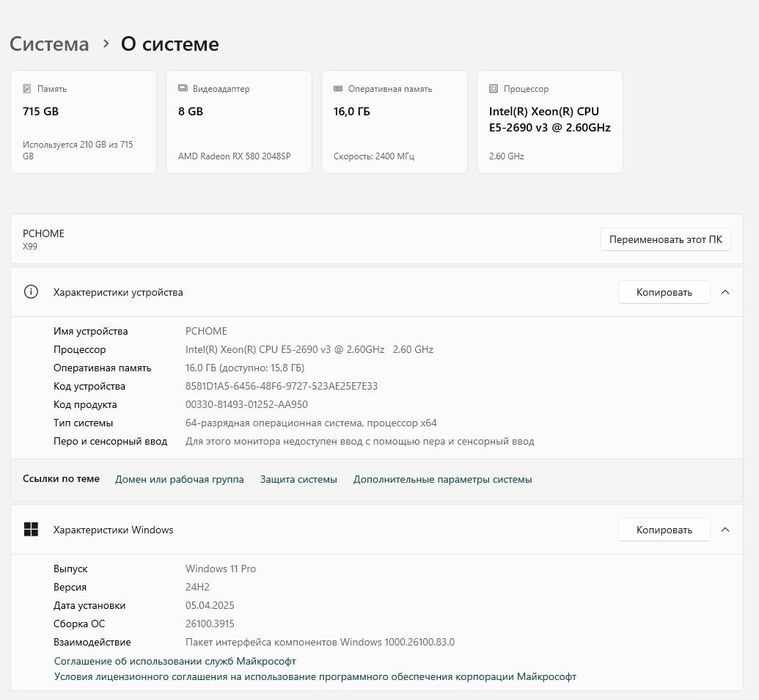Click Скорость: 2400 МГц text
This screenshot has width=759, height=700.
[x=374, y=156]
